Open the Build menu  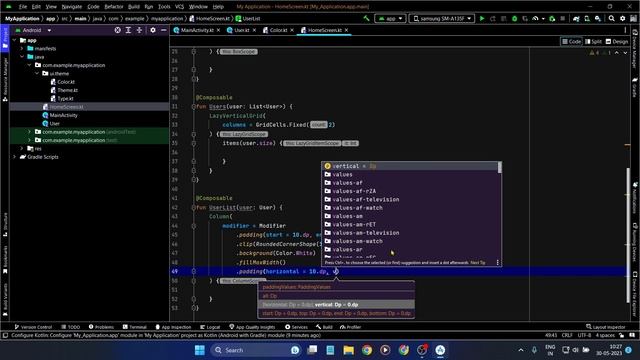coord(133,7)
